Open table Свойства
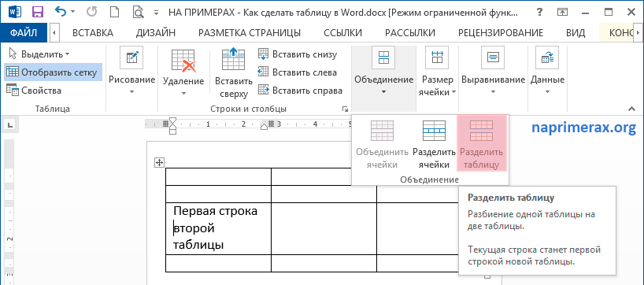The height and width of the screenshot is (285, 644). [x=34, y=91]
